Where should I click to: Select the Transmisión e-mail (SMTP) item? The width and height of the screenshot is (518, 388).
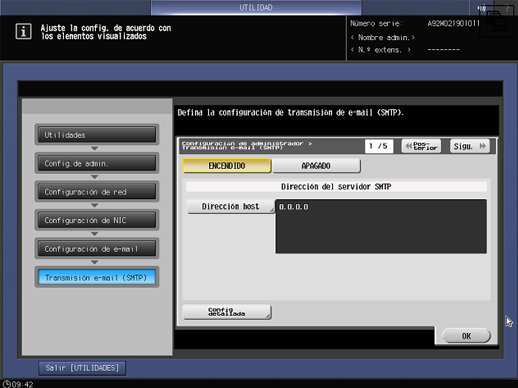click(x=97, y=277)
